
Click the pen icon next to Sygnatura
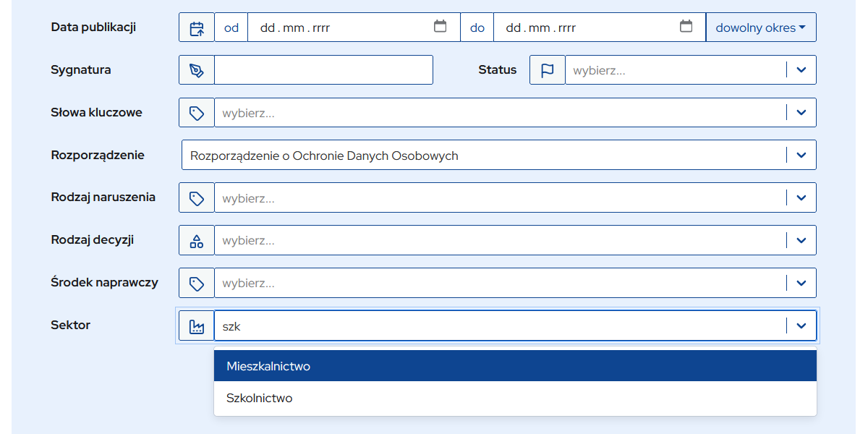point(197,70)
